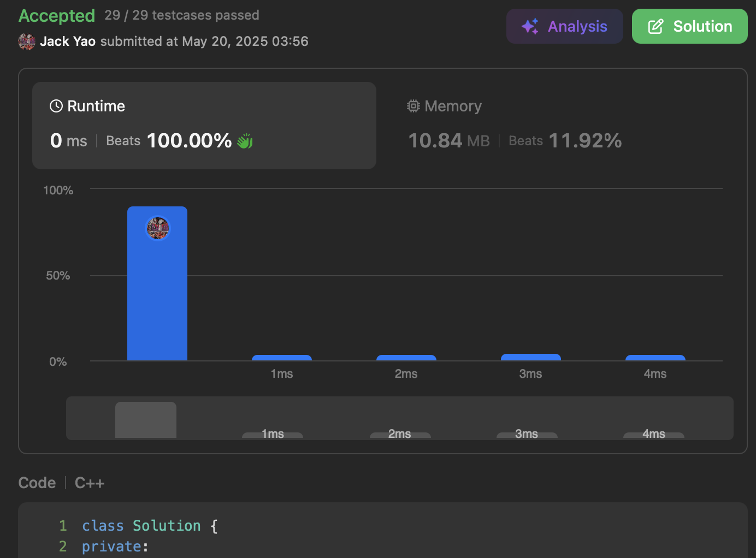Image resolution: width=756 pixels, height=558 pixels.
Task: Click the "private:" code line
Action: pyautogui.click(x=115, y=547)
